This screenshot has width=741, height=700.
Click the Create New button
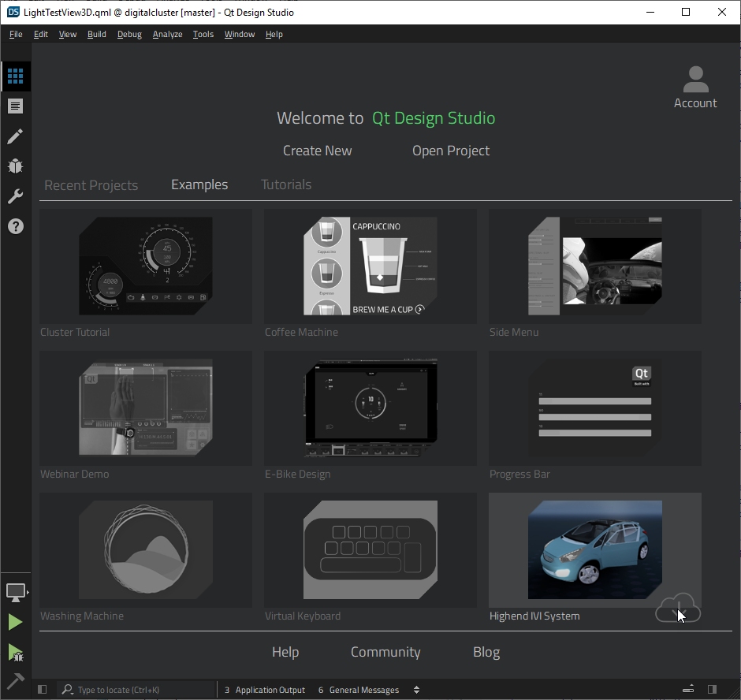[x=317, y=151]
